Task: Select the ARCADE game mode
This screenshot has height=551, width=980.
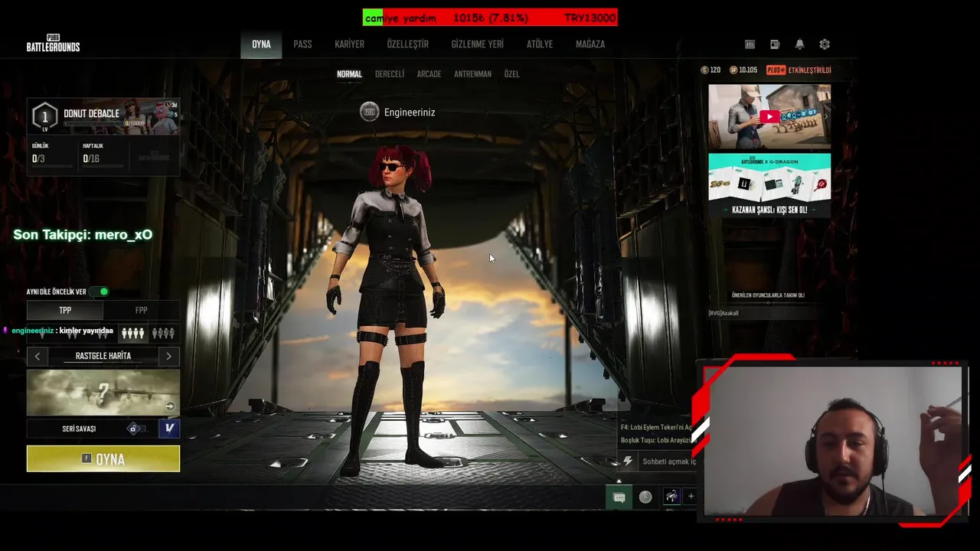Action: [429, 74]
